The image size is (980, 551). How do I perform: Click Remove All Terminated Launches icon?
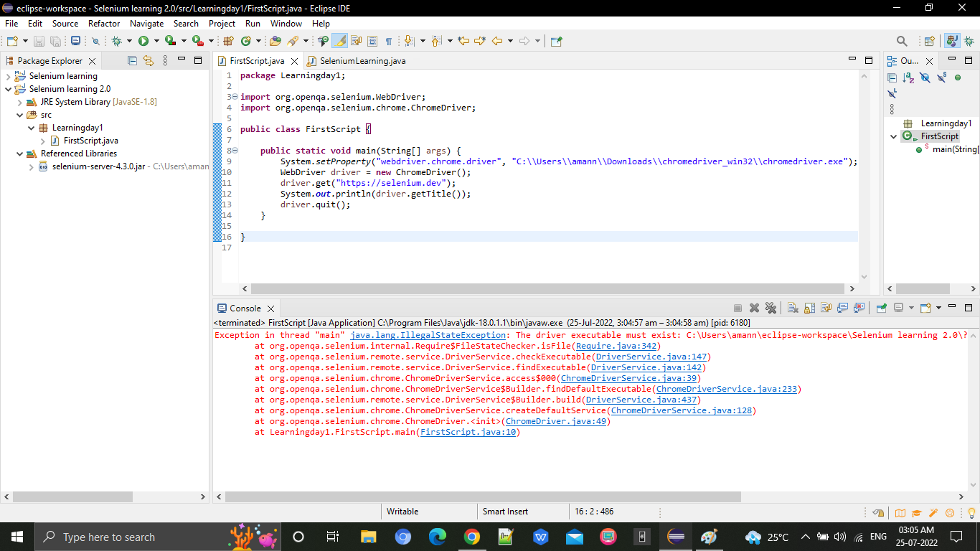tap(771, 308)
